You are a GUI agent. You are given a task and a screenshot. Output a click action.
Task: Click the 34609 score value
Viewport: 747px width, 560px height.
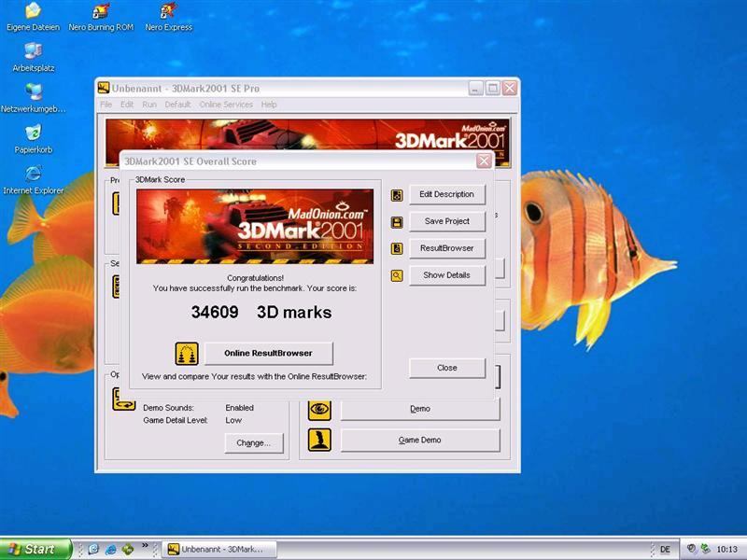click(x=215, y=313)
